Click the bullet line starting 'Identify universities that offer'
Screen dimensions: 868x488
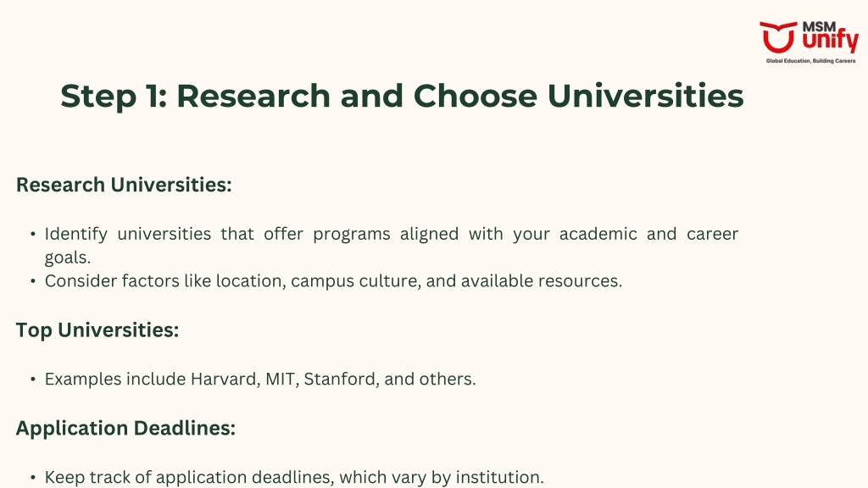392,234
